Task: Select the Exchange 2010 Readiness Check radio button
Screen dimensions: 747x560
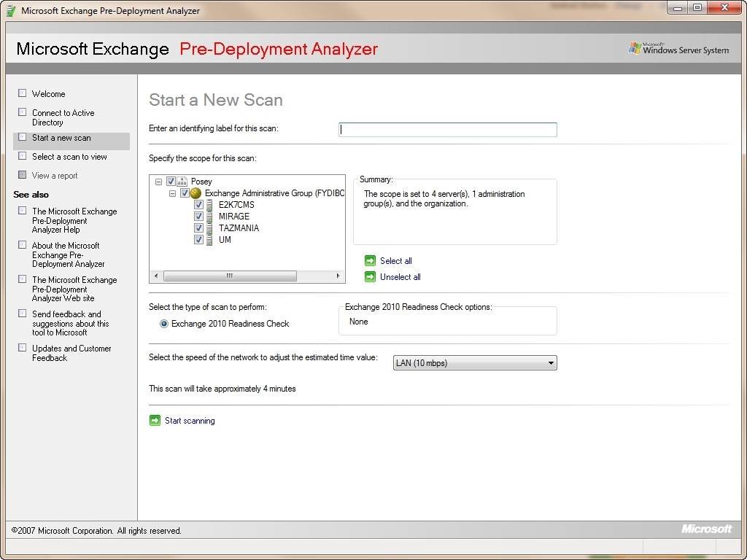Action: point(164,324)
